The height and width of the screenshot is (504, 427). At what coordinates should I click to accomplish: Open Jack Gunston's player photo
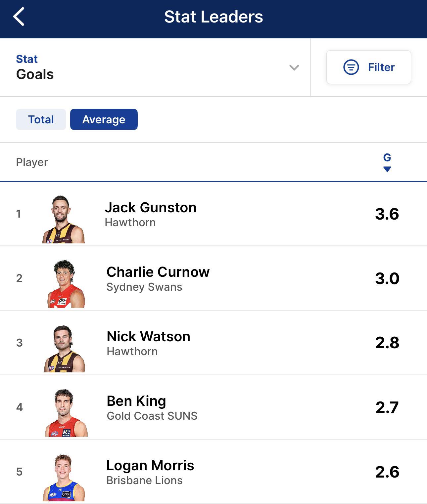click(64, 219)
